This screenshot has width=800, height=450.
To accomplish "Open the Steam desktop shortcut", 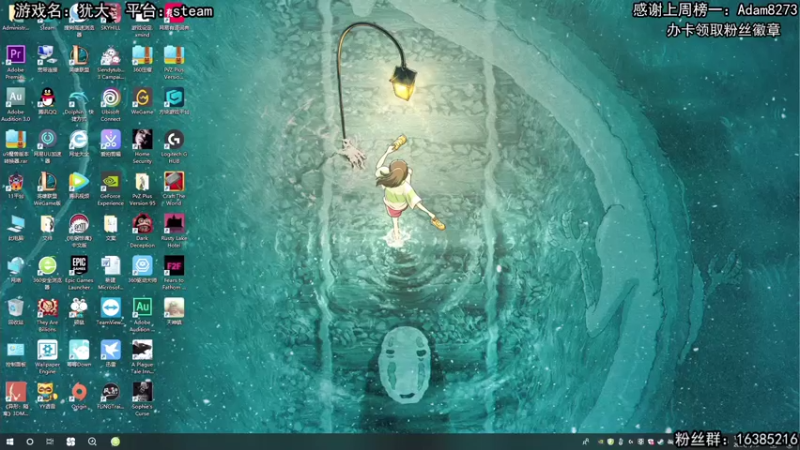I will [x=47, y=15].
